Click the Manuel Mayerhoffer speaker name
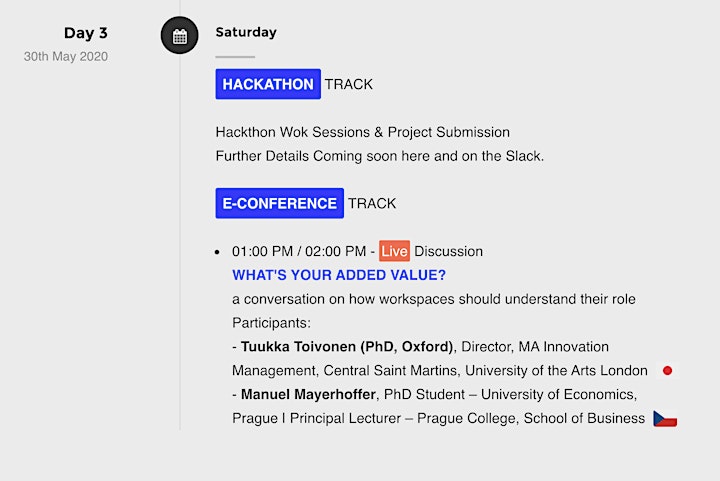Screen dimensions: 720x481 (308, 394)
